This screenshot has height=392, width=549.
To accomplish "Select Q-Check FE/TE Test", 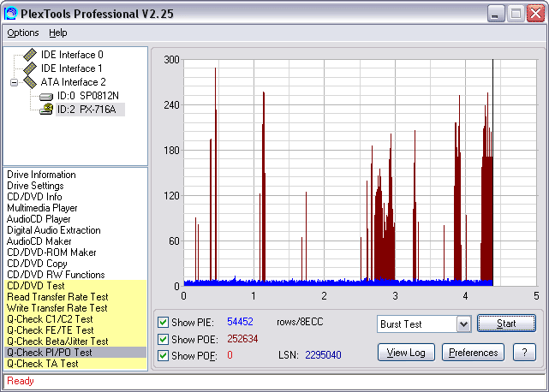I will 75,330.
